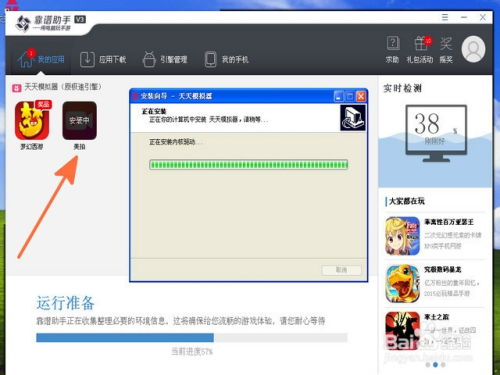Click the 大家都在玩 section heading
Image resolution: width=500 pixels, height=375 pixels.
[x=407, y=201]
